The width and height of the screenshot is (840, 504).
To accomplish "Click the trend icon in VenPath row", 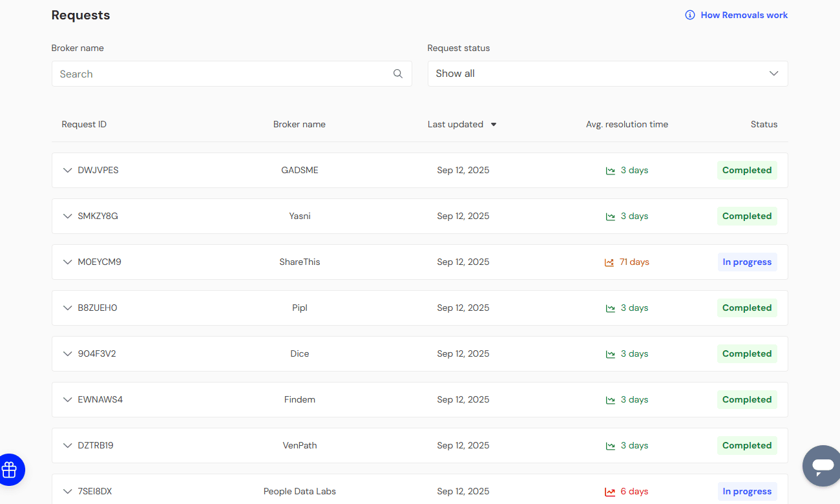I will click(x=610, y=446).
